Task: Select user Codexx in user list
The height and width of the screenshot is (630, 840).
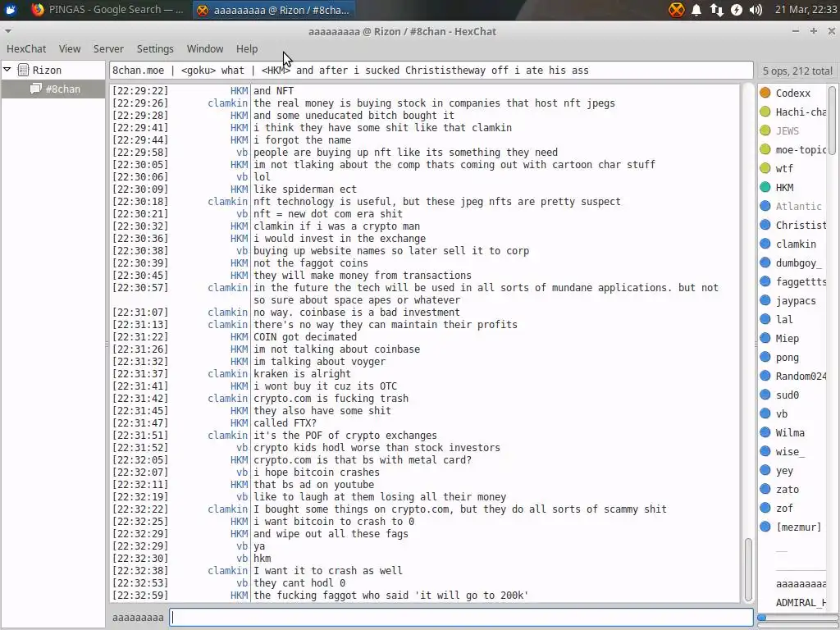Action: (793, 94)
